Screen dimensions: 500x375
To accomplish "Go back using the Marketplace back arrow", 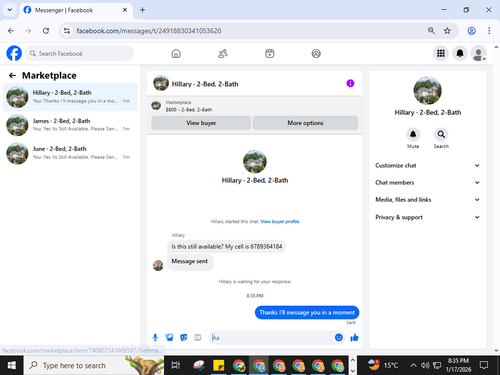I will tap(12, 76).
